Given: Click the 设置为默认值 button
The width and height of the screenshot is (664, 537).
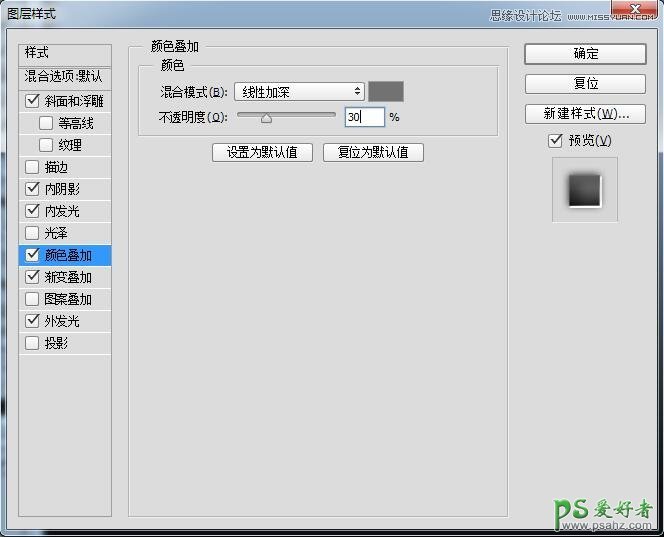Looking at the screenshot, I should [262, 153].
